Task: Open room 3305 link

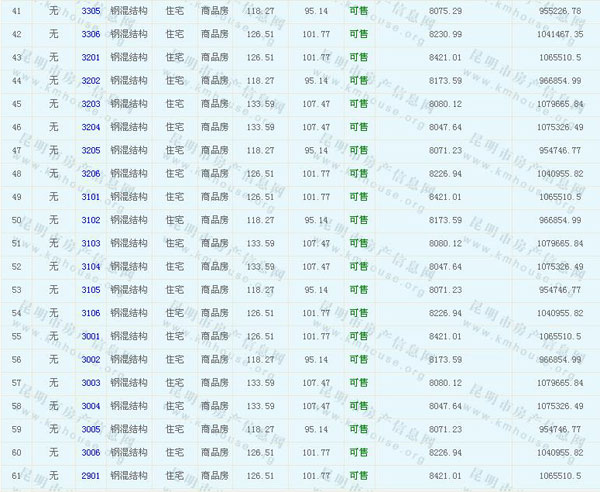Action: point(90,10)
